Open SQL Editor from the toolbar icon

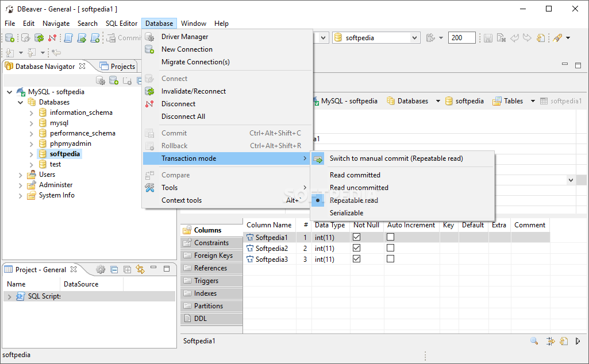pos(68,38)
